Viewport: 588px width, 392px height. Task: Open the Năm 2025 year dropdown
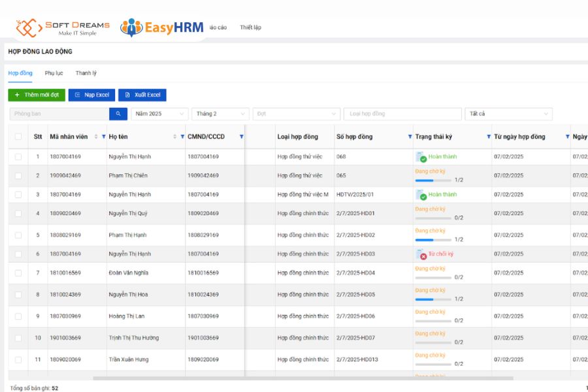159,114
